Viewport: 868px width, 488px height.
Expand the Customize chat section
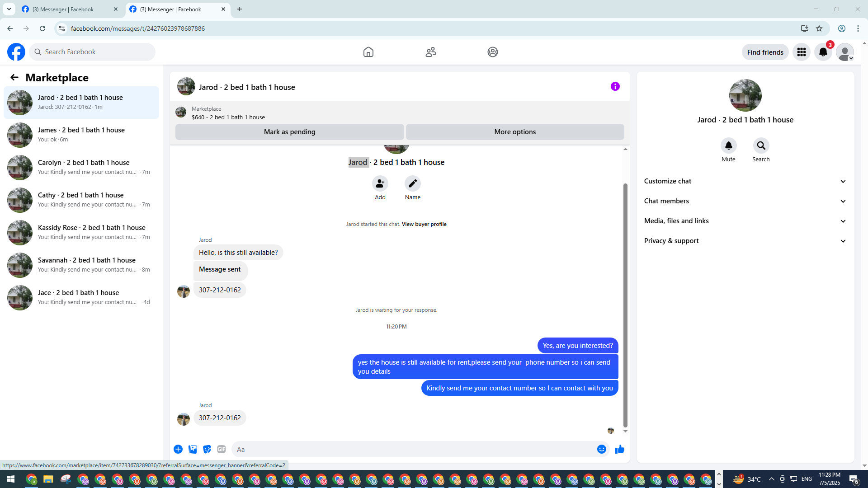pos(745,181)
